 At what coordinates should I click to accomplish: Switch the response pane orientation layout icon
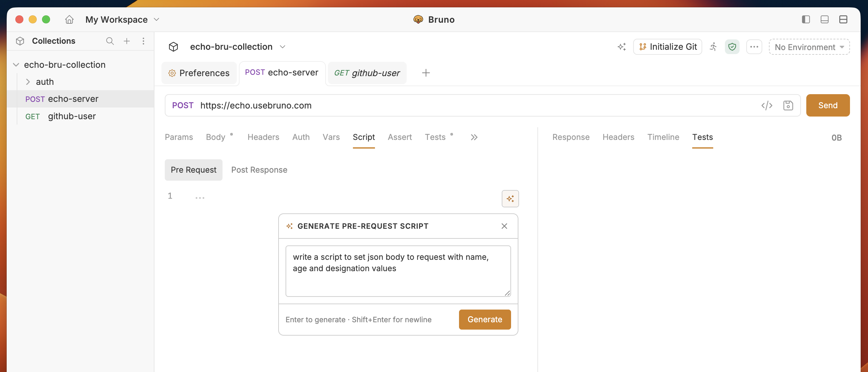(x=843, y=20)
